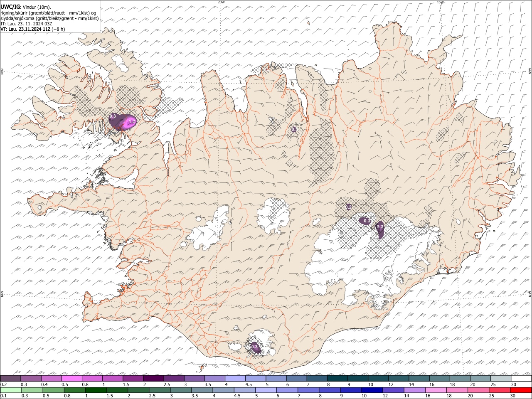Pick the light pink 16 swatch, lower scale
Image resolution: width=532 pixels, height=399 pixels.
[435, 390]
